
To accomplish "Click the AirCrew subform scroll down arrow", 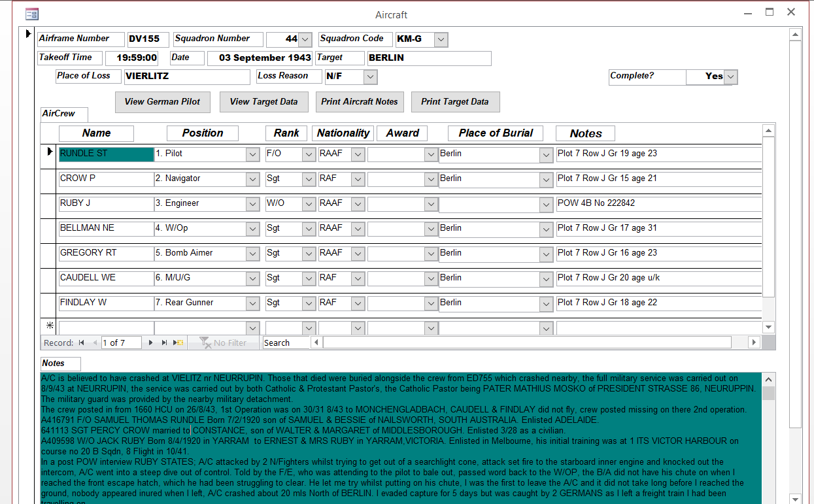I will click(769, 328).
